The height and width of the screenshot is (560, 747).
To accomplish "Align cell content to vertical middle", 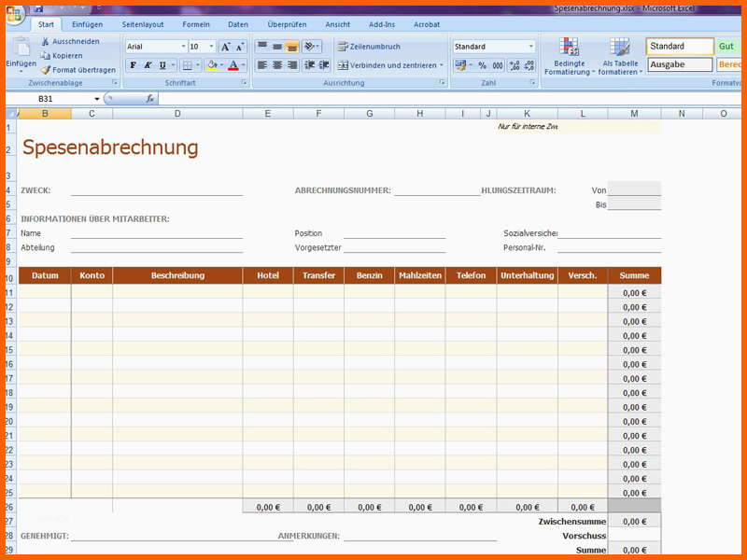I will (x=276, y=46).
